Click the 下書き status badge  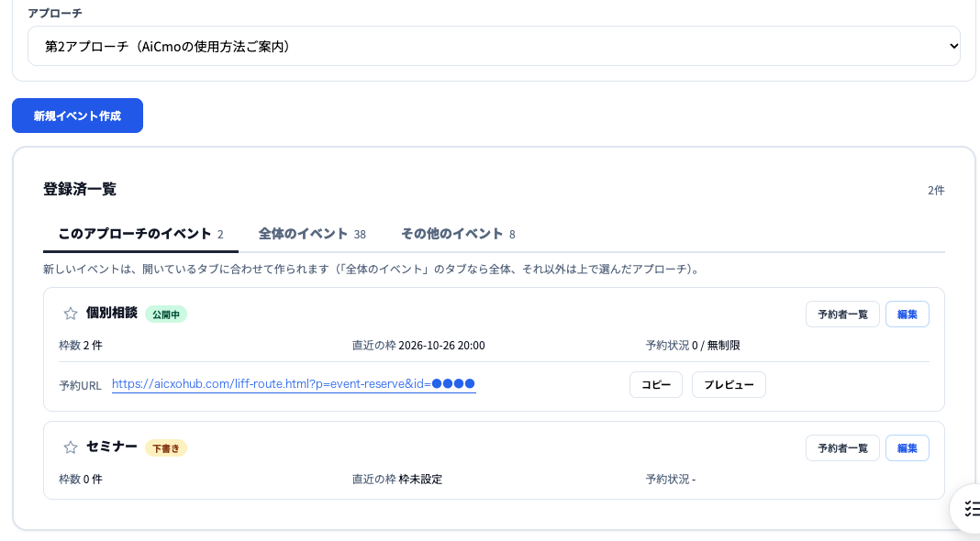click(x=165, y=447)
